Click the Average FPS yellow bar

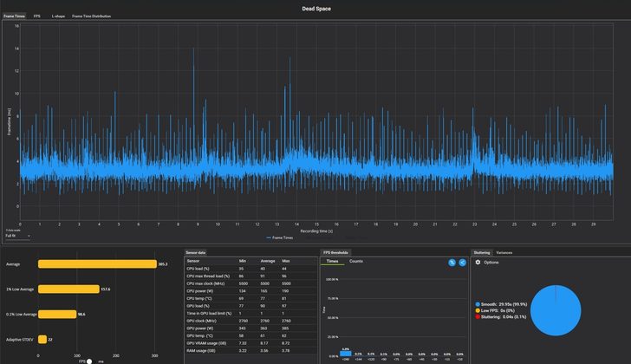point(97,263)
